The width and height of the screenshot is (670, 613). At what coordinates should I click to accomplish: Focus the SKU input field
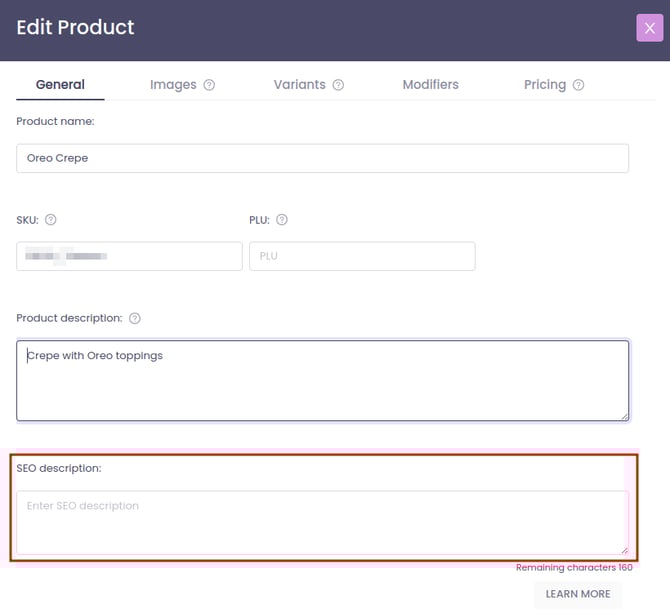[129, 256]
